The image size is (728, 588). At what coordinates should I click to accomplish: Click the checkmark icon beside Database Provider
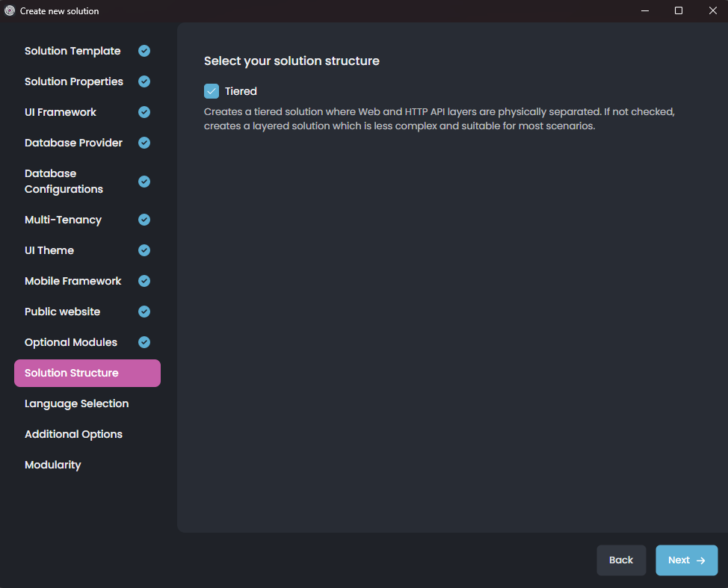point(144,143)
